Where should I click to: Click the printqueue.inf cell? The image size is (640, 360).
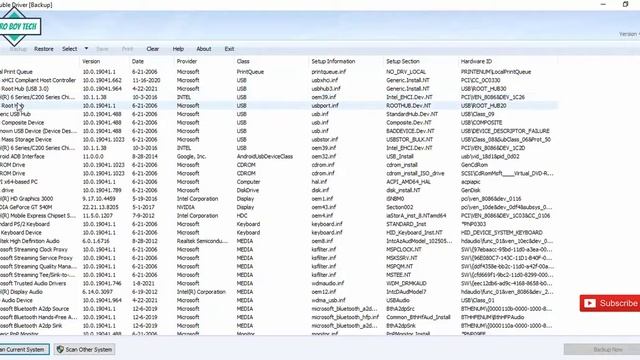click(329, 72)
